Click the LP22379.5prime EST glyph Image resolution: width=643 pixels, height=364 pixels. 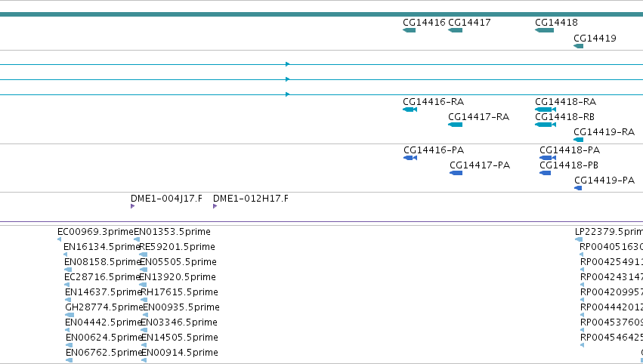point(579,239)
